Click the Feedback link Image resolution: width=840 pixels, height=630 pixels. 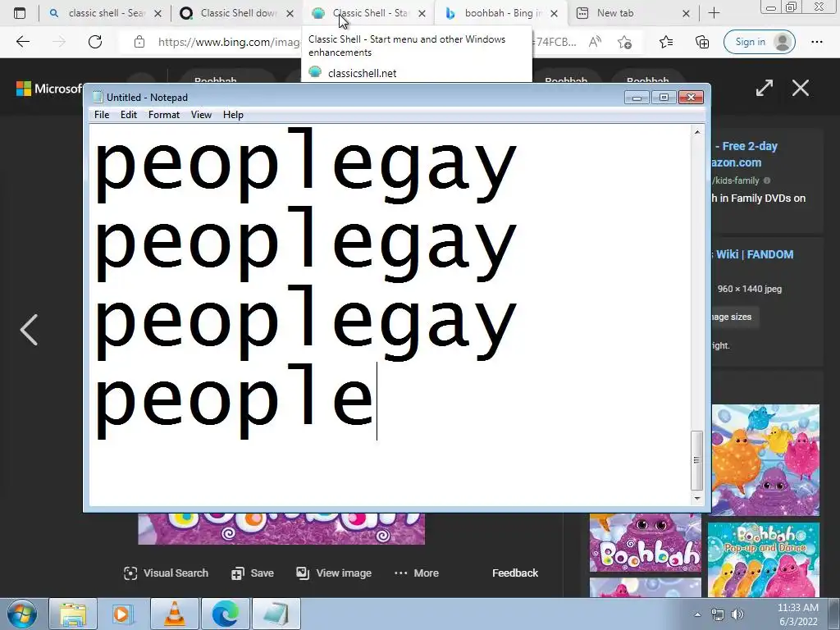pyautogui.click(x=515, y=573)
